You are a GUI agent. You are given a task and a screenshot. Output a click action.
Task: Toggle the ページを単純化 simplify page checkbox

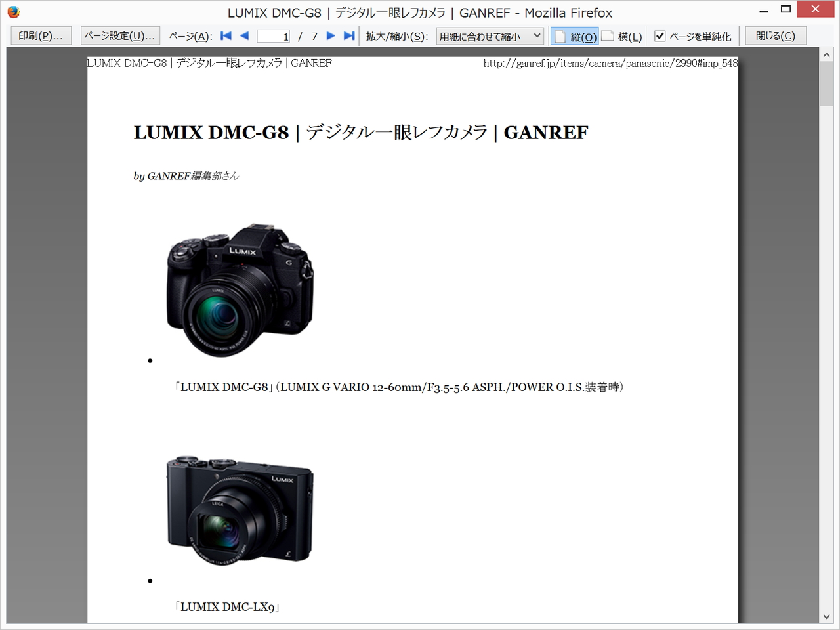(660, 36)
